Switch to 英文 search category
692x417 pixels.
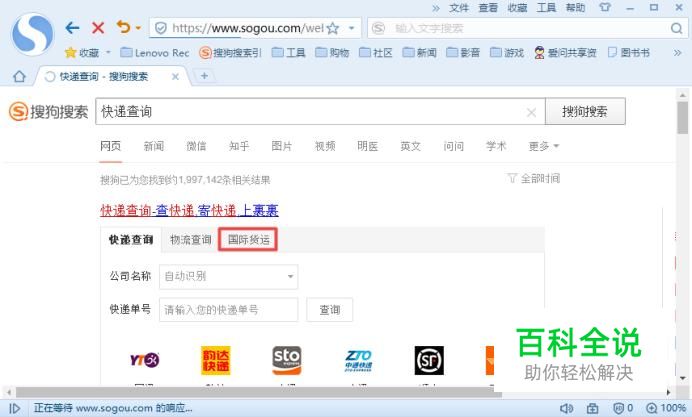click(x=410, y=146)
